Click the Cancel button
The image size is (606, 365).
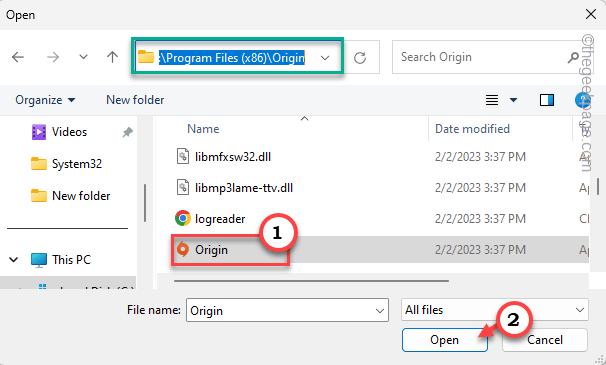point(545,340)
